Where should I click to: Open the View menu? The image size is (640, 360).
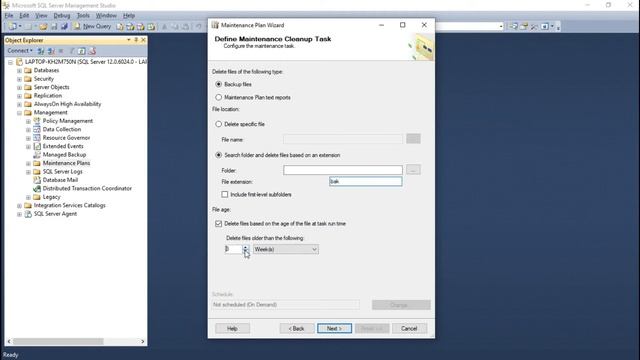point(41,16)
